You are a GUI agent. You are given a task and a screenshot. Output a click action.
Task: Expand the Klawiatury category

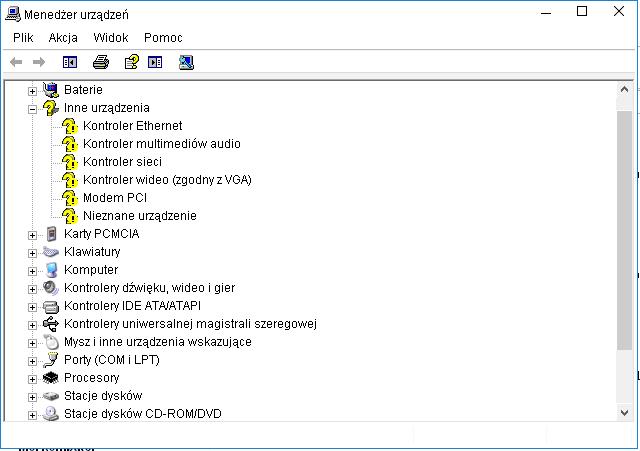pos(32,253)
